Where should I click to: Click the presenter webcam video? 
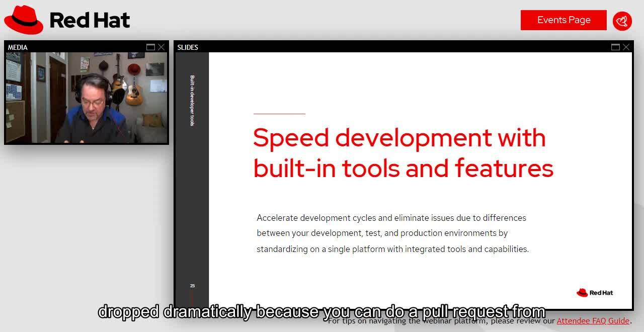pos(86,98)
